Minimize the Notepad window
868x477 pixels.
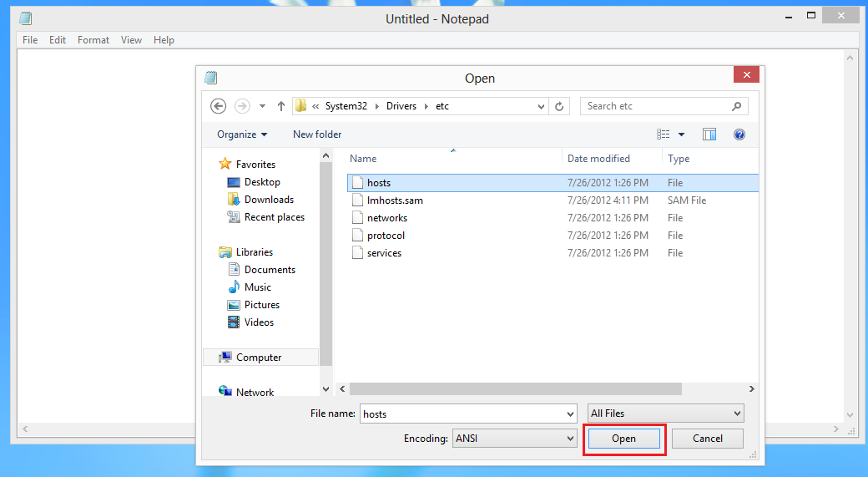(788, 17)
